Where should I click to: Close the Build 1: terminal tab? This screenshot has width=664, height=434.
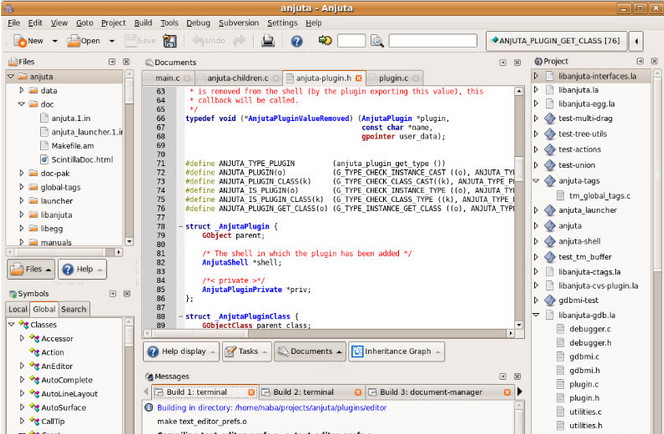click(251, 393)
